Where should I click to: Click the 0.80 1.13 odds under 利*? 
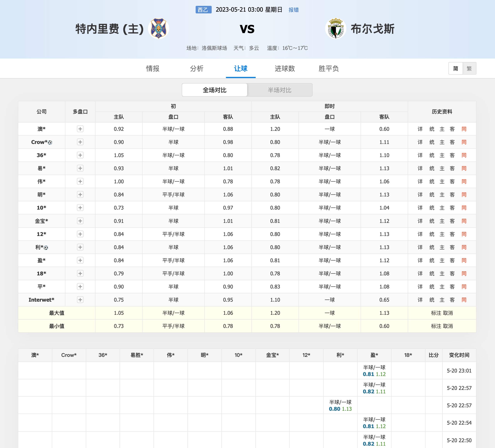(x=340, y=409)
